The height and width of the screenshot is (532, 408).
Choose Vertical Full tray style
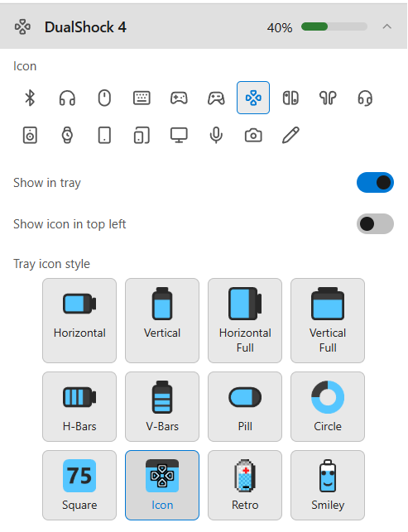point(328,321)
